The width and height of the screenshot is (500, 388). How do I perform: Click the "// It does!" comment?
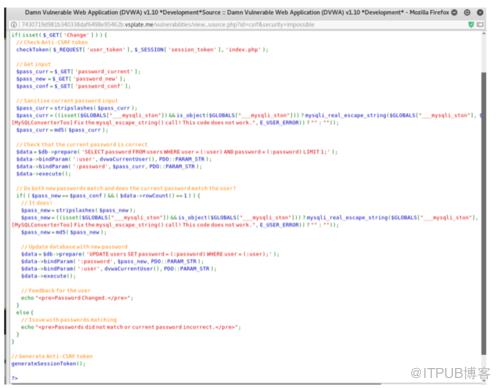(x=37, y=203)
